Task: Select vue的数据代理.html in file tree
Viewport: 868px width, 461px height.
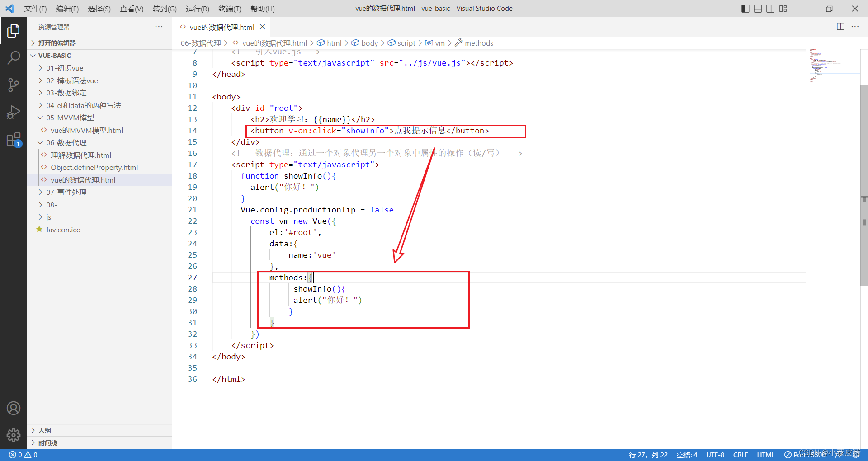Action: [99, 180]
